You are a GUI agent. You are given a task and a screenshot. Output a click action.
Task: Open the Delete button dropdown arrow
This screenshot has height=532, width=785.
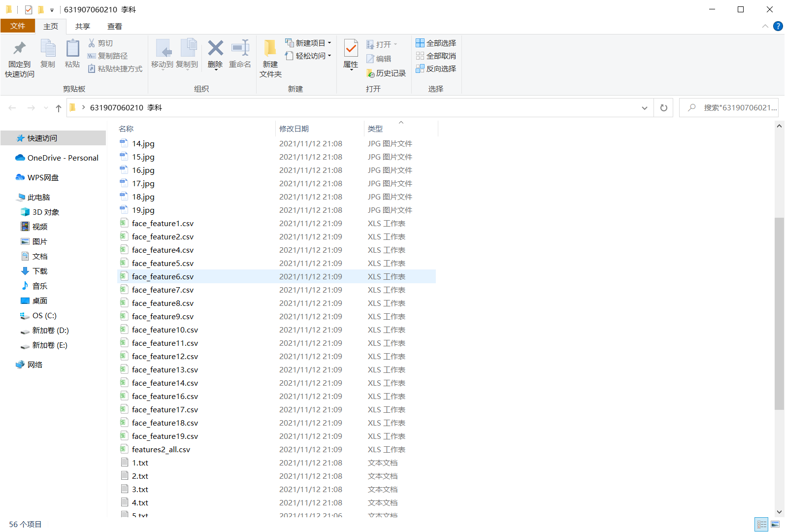coord(216,70)
